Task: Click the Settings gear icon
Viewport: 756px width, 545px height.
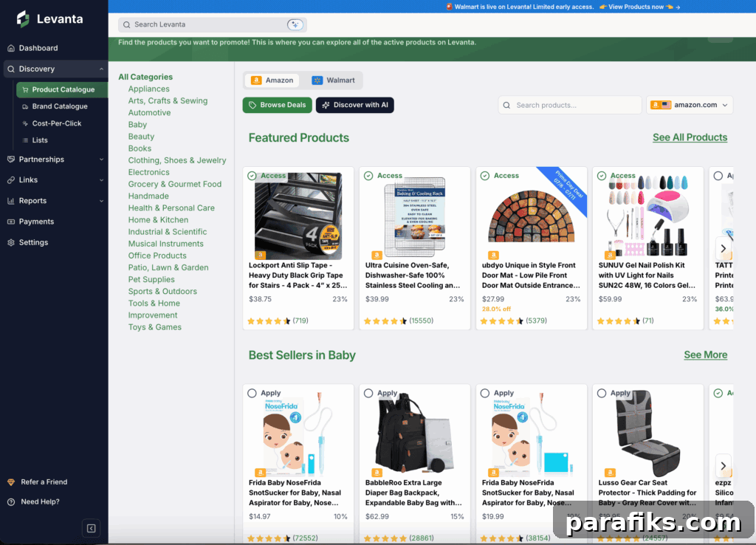Action: coord(11,242)
